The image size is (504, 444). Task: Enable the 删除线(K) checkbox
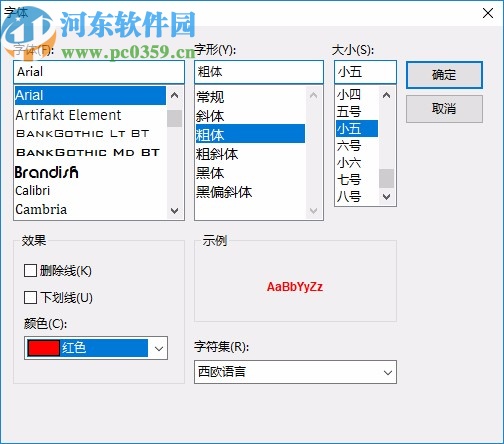30,271
